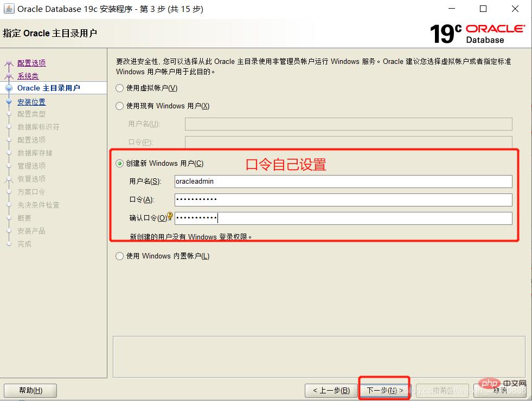This screenshot has height=401, width=532.
Task: Click the 配置类型 step in sidebar
Action: click(31, 114)
